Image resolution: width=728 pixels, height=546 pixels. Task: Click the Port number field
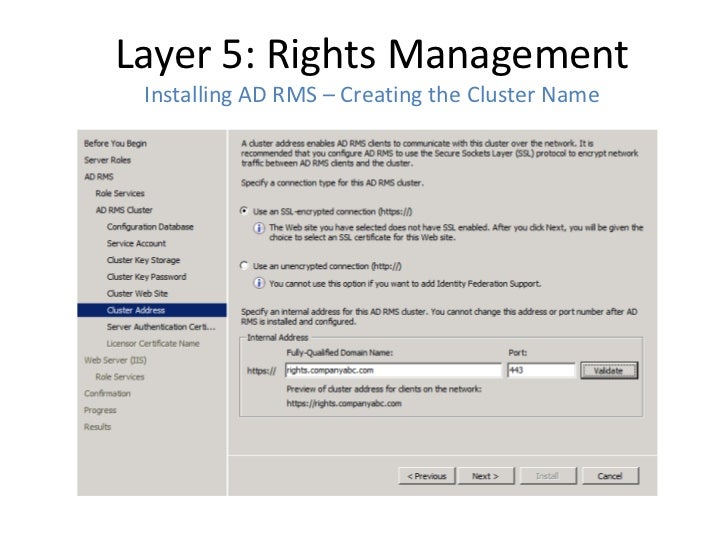[x=541, y=370]
